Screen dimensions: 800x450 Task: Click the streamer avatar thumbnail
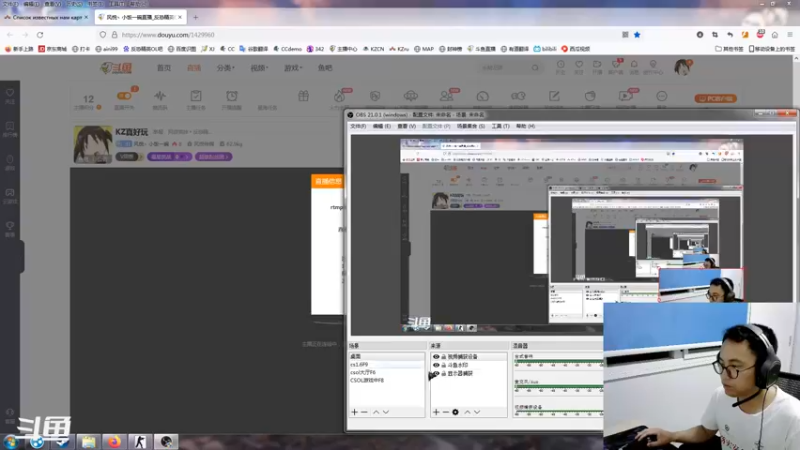tap(93, 144)
